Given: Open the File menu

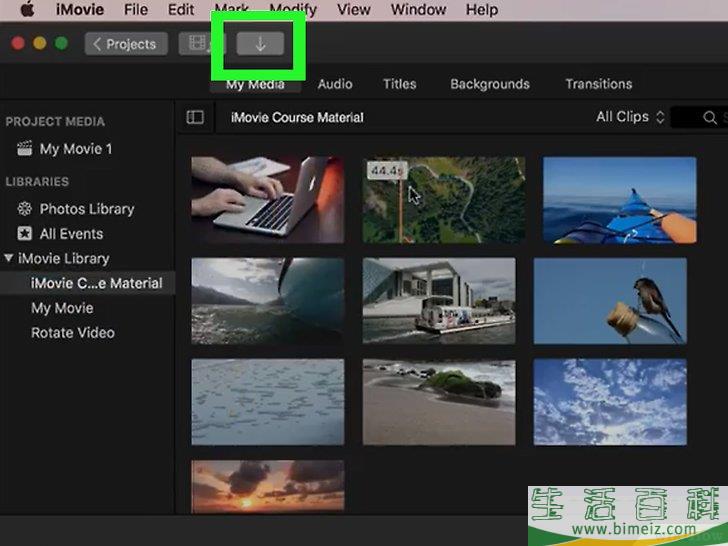Looking at the screenshot, I should (x=136, y=9).
